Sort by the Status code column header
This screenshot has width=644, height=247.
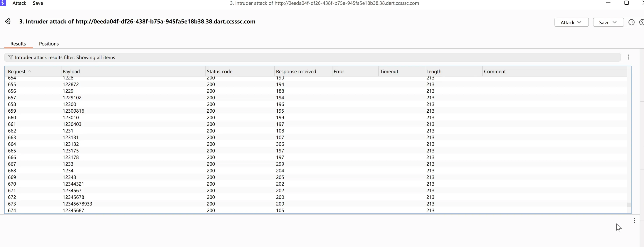point(219,72)
